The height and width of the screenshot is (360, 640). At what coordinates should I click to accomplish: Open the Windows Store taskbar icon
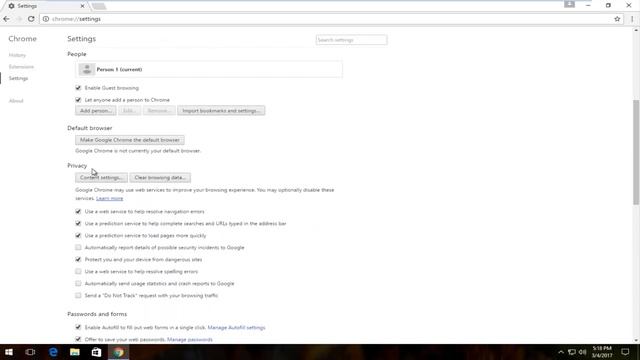[x=96, y=352]
